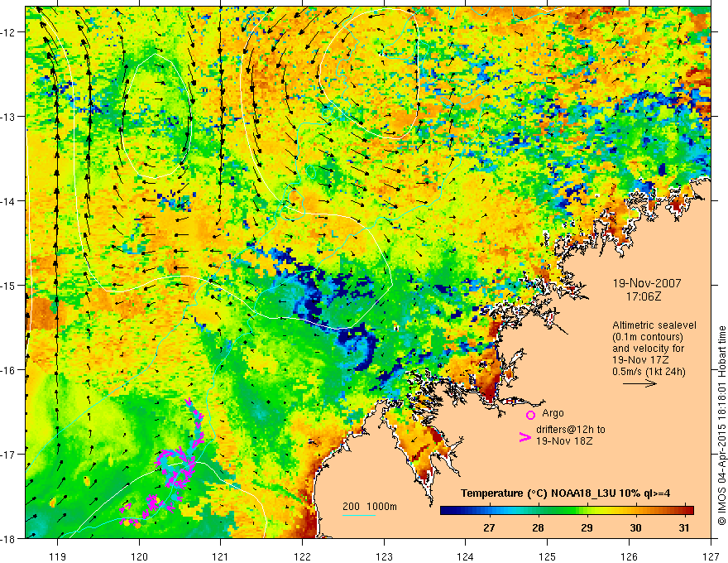This screenshot has width=728, height=563.
Task: Click the 'Argo' legend label
Action: click(553, 413)
